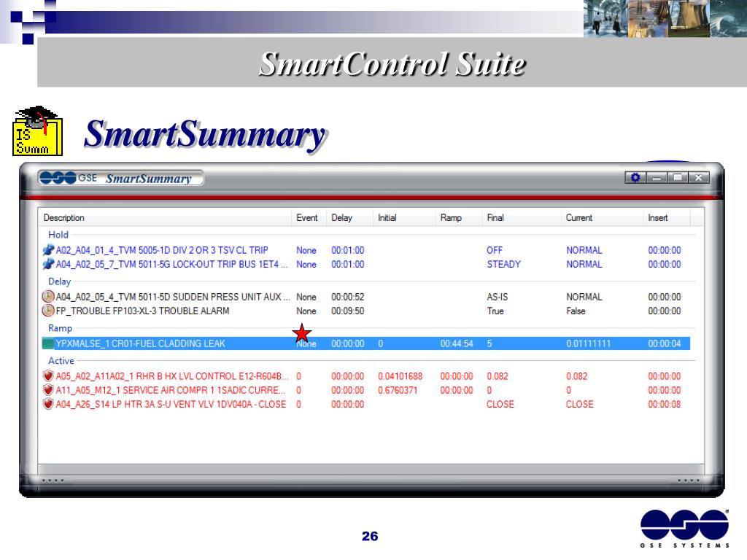The width and height of the screenshot is (747, 560).
Task: Close the SmartSummary window
Action: [698, 178]
